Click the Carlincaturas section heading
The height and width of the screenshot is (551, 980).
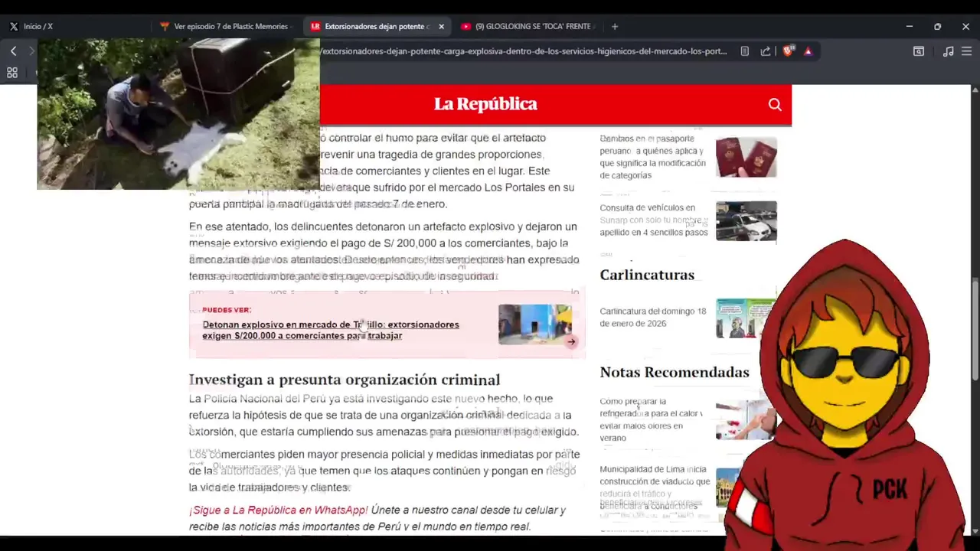pos(647,275)
